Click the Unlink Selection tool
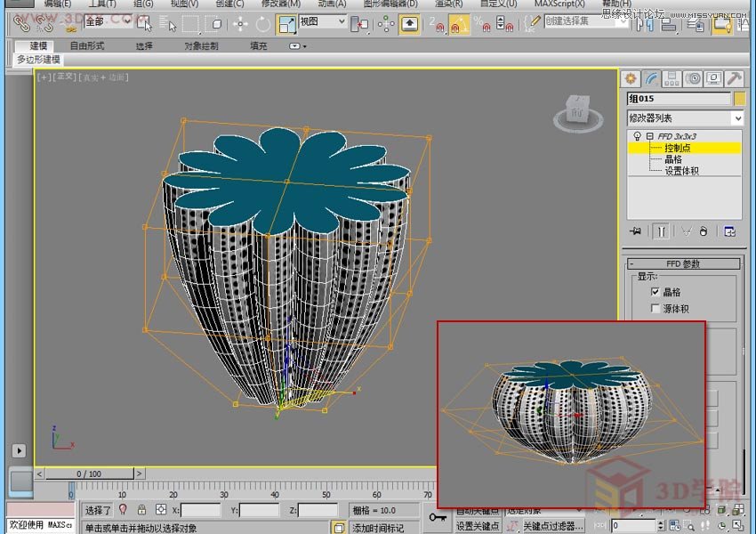This screenshot has width=756, height=534. [44, 22]
